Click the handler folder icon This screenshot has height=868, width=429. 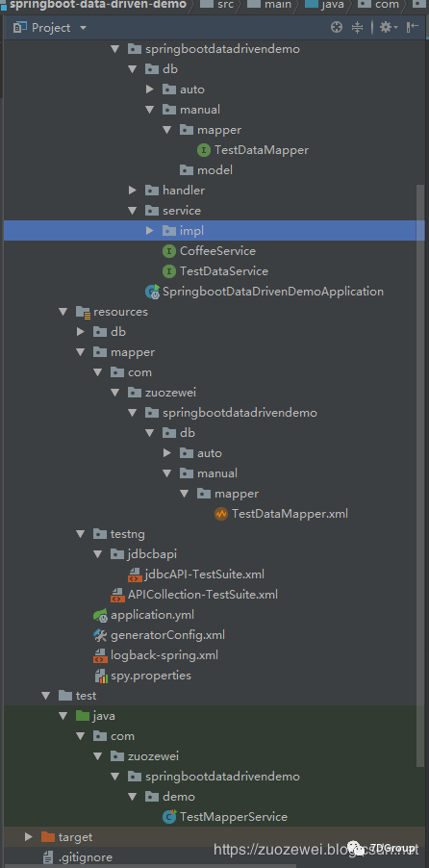pyautogui.click(x=152, y=191)
